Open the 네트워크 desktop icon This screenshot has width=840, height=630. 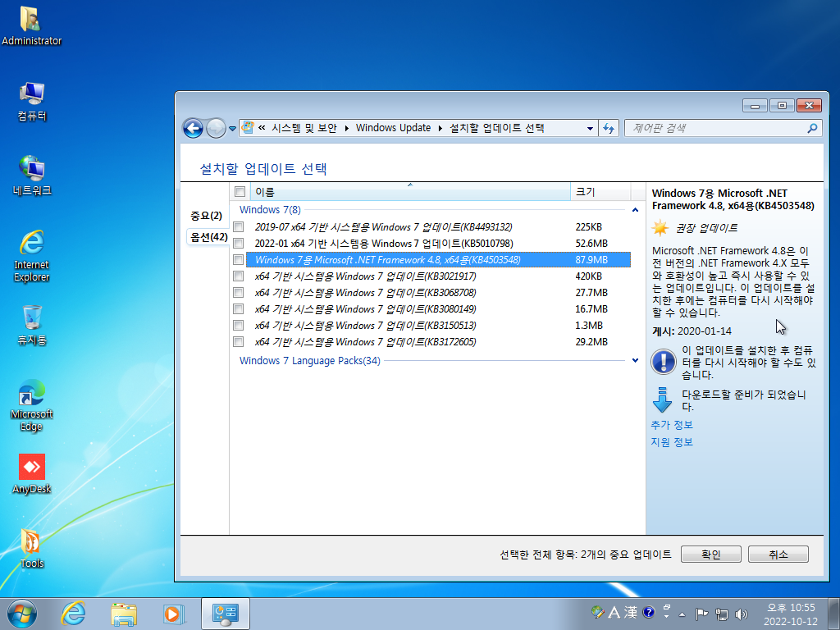[32, 176]
